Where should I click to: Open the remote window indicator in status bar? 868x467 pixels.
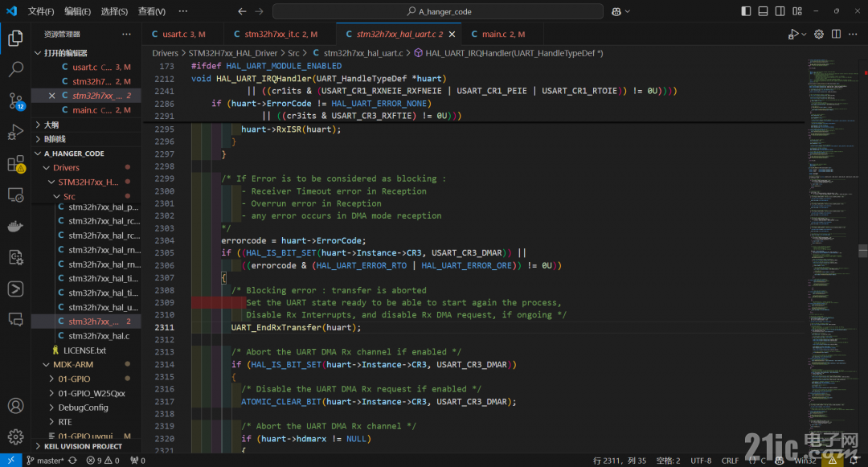pos(10,461)
